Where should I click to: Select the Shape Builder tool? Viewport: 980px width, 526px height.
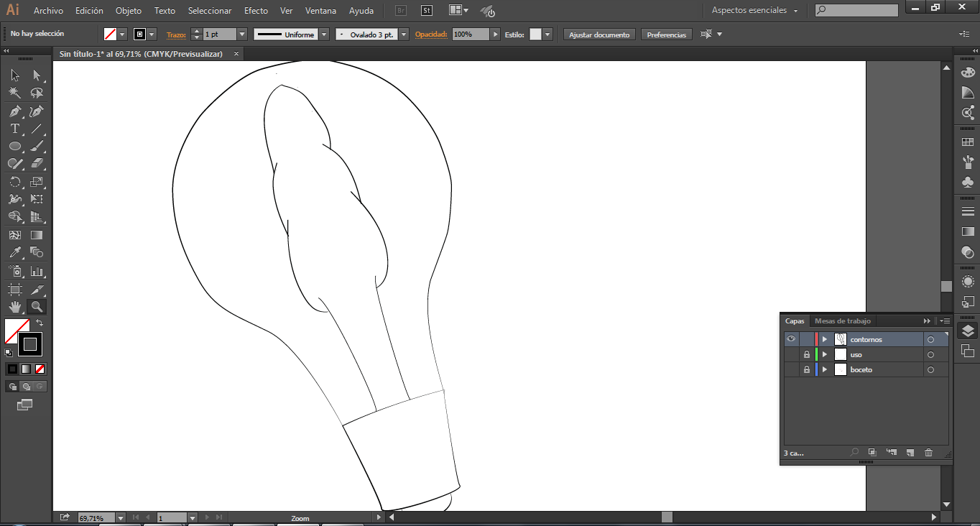pyautogui.click(x=15, y=217)
